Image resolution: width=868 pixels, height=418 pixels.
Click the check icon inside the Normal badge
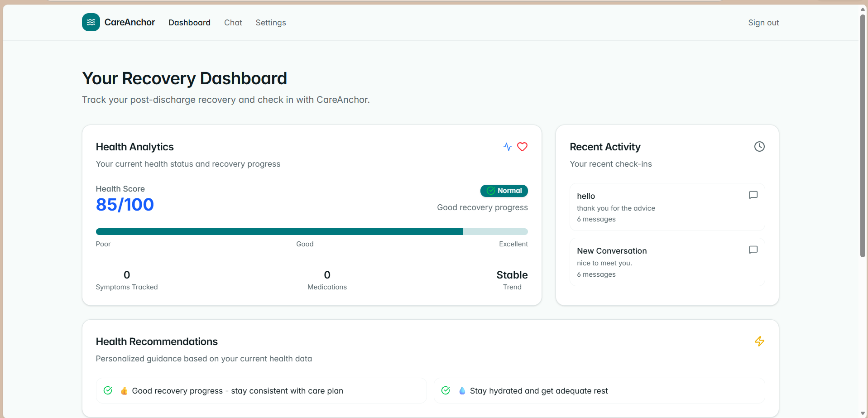coord(490,191)
